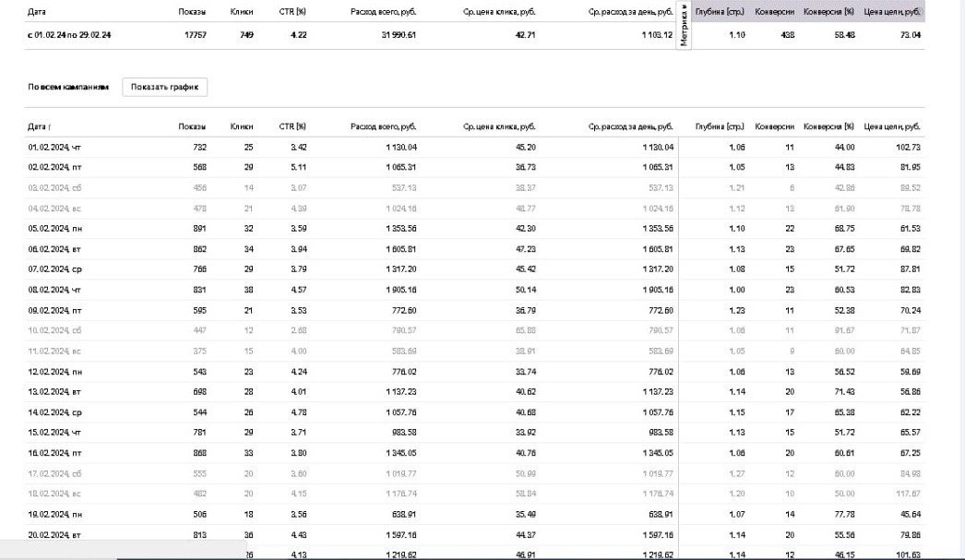Click Конверсии header in the daily table
The width and height of the screenshot is (965, 560).
pos(774,126)
